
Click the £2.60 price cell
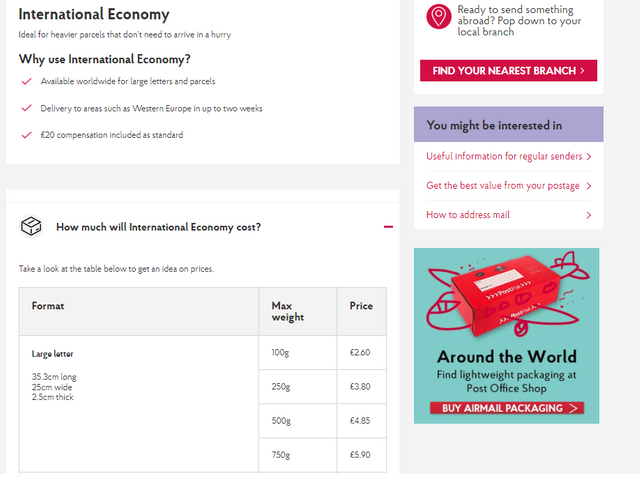tap(360, 353)
